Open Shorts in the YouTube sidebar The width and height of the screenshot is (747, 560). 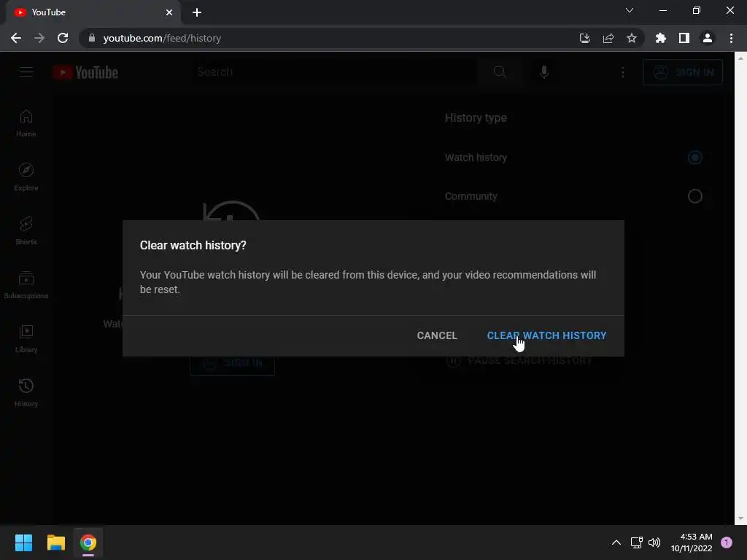pos(26,231)
